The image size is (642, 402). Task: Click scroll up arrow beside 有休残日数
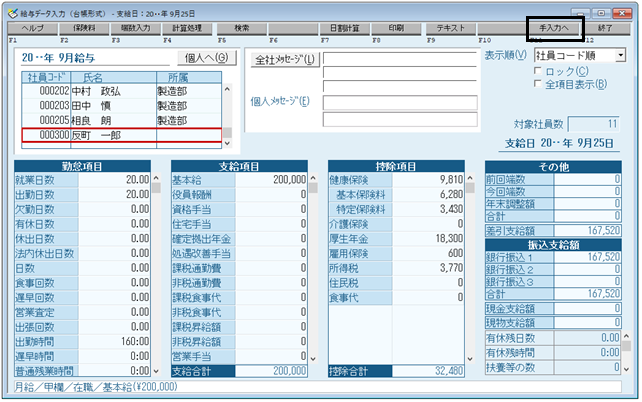(x=626, y=336)
